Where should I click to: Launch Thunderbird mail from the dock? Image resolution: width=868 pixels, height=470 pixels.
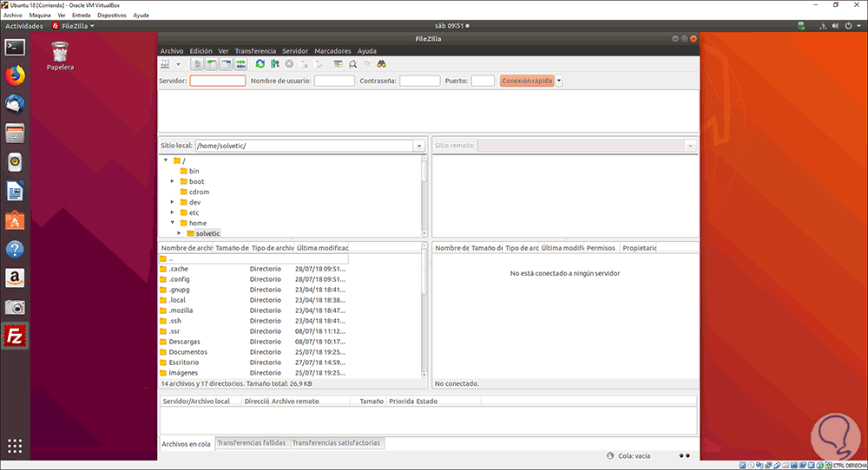tap(15, 104)
